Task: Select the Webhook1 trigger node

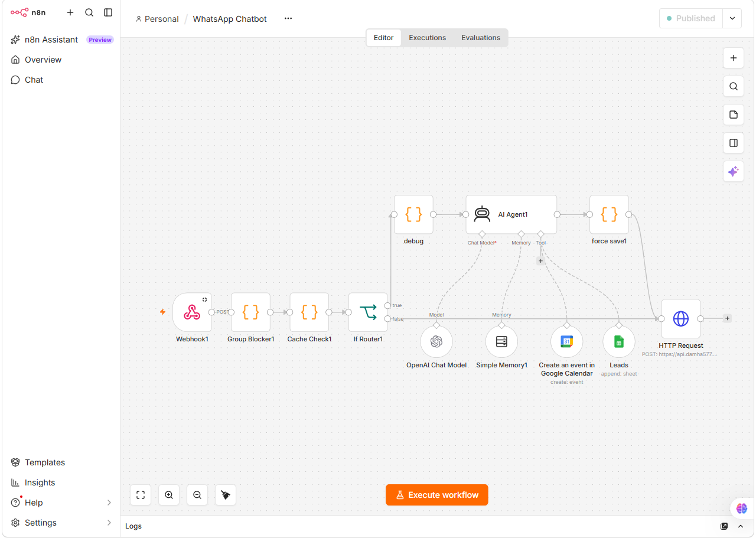Action: pos(192,312)
